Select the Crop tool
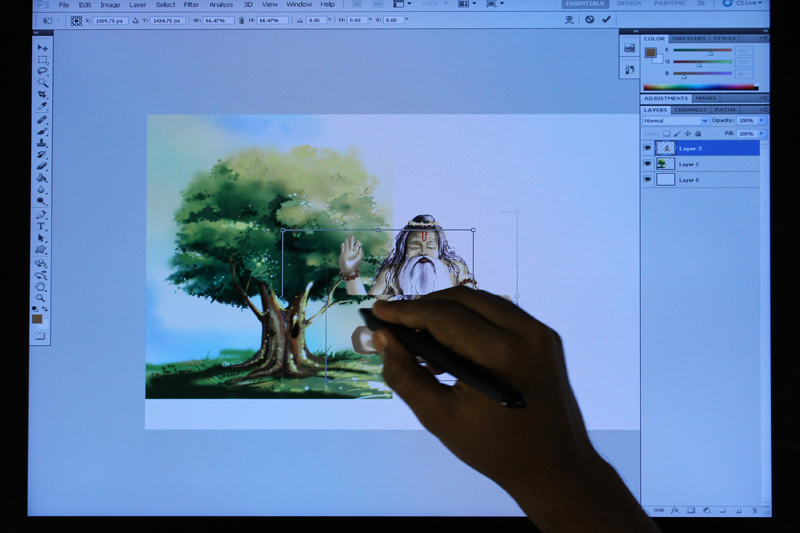 pyautogui.click(x=42, y=94)
